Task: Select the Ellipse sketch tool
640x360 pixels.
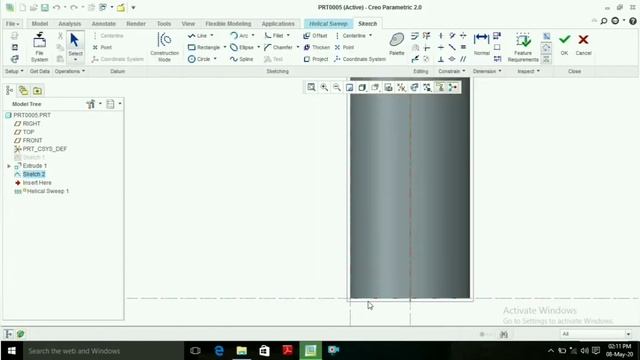Action: [x=242, y=47]
